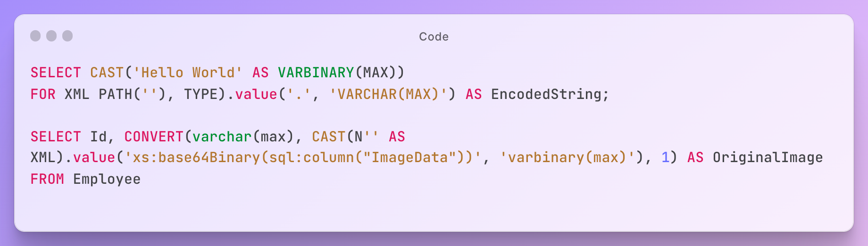Viewport: 868px width, 246px height.
Task: Click the EncodedString alias
Action: (x=545, y=94)
